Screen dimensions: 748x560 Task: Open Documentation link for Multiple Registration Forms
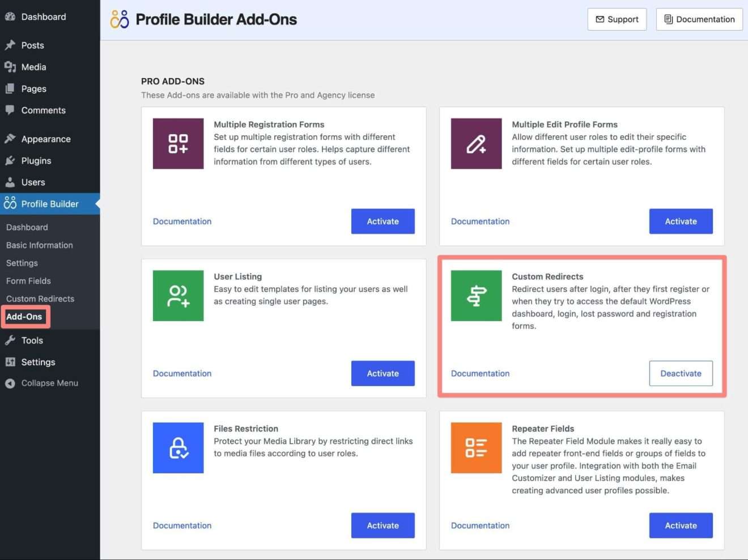point(182,221)
